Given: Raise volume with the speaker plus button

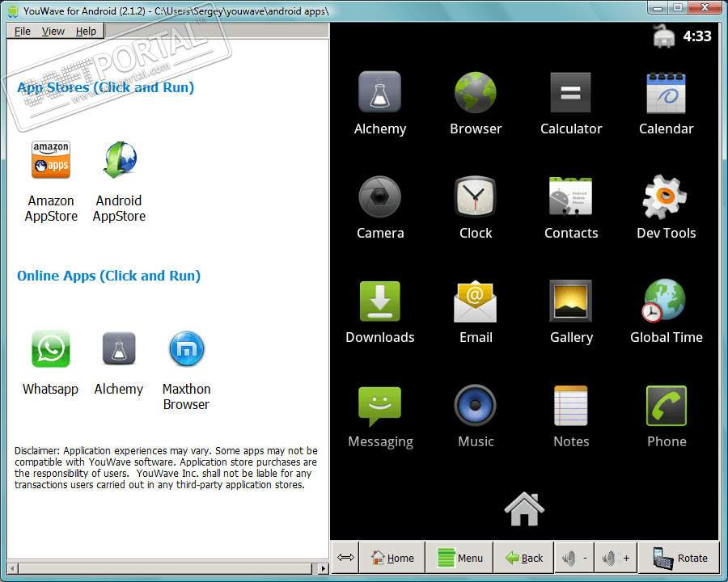Looking at the screenshot, I should click(x=616, y=558).
